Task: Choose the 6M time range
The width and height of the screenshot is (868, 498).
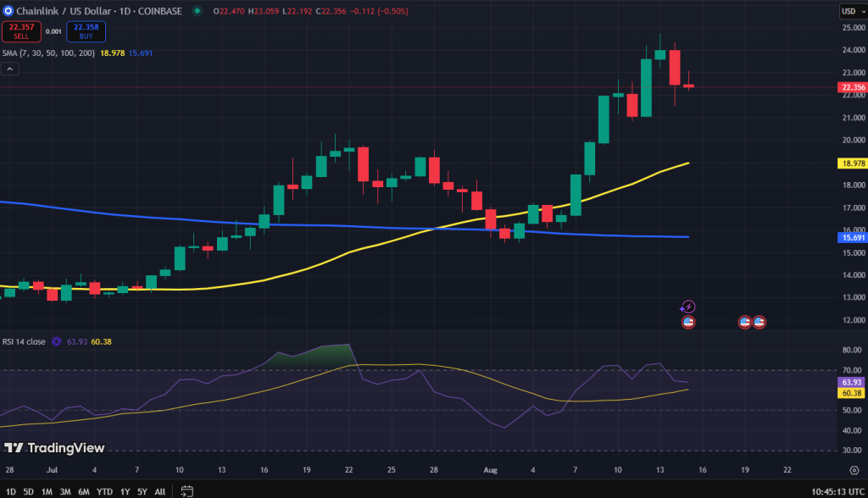Action: (84, 491)
